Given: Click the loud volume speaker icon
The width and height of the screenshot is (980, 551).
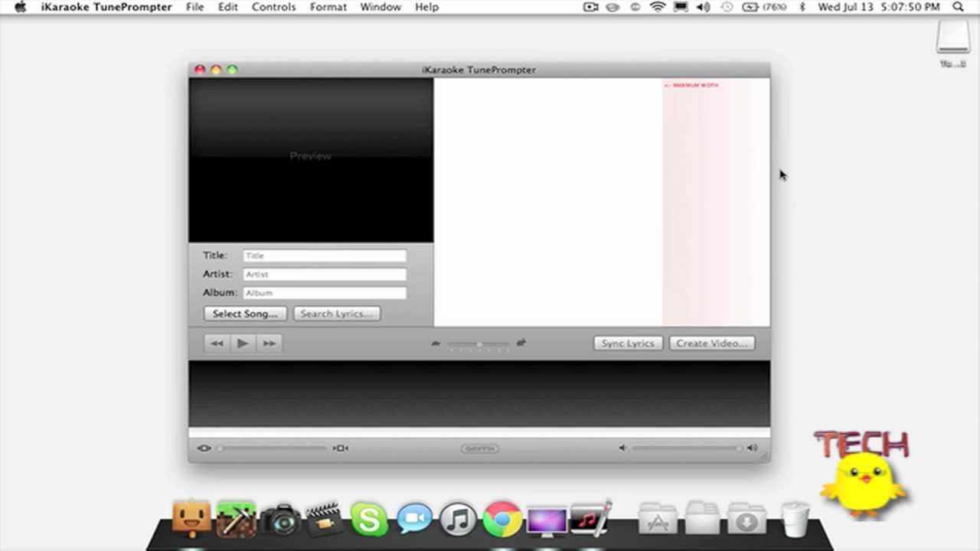Looking at the screenshot, I should pos(752,448).
